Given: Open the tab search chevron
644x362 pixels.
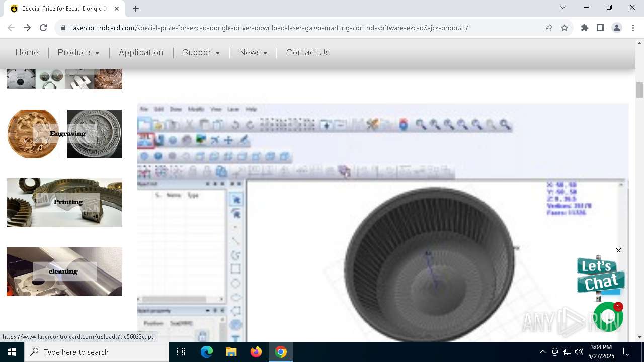Looking at the screenshot, I should (563, 7).
